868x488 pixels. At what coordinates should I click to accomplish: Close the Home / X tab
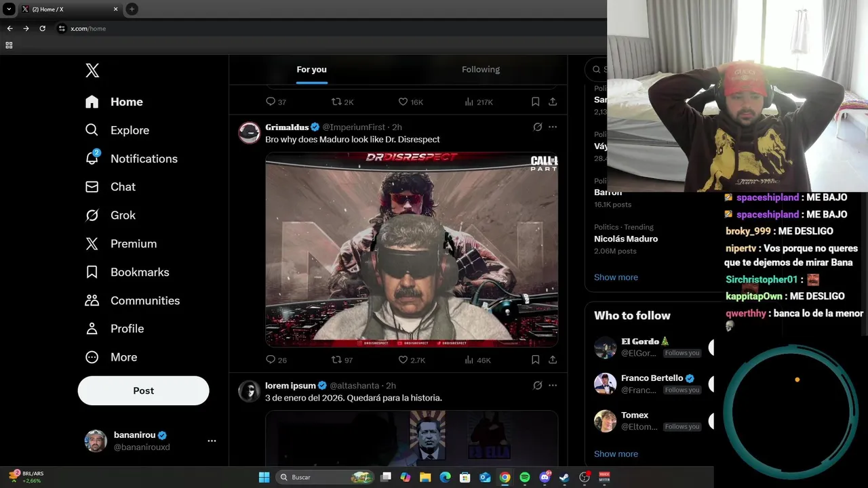pyautogui.click(x=115, y=9)
